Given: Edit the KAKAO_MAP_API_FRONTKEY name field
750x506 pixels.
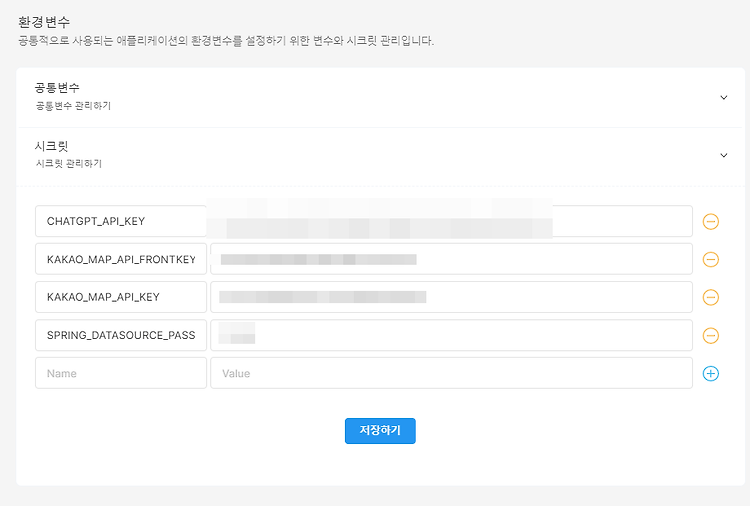Looking at the screenshot, I should point(121,259).
